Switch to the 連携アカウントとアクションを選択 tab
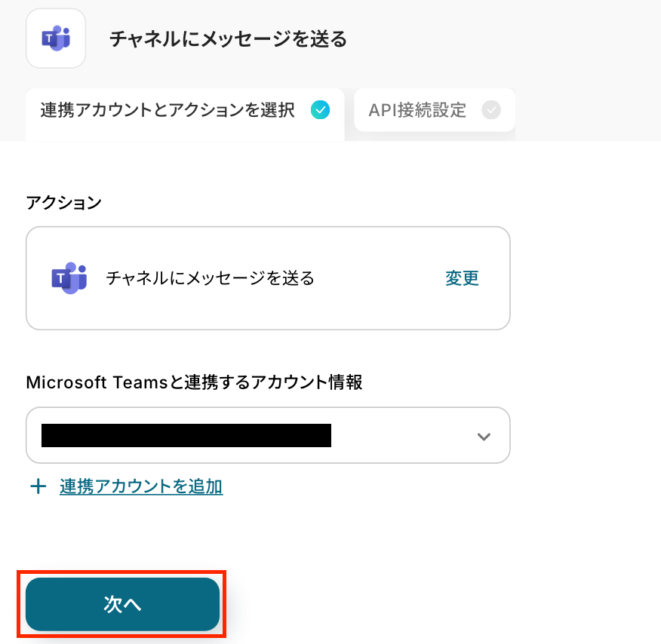 click(x=168, y=111)
